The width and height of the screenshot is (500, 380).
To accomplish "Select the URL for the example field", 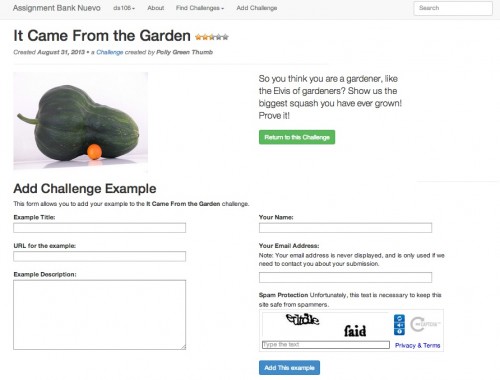I will (x=100, y=256).
